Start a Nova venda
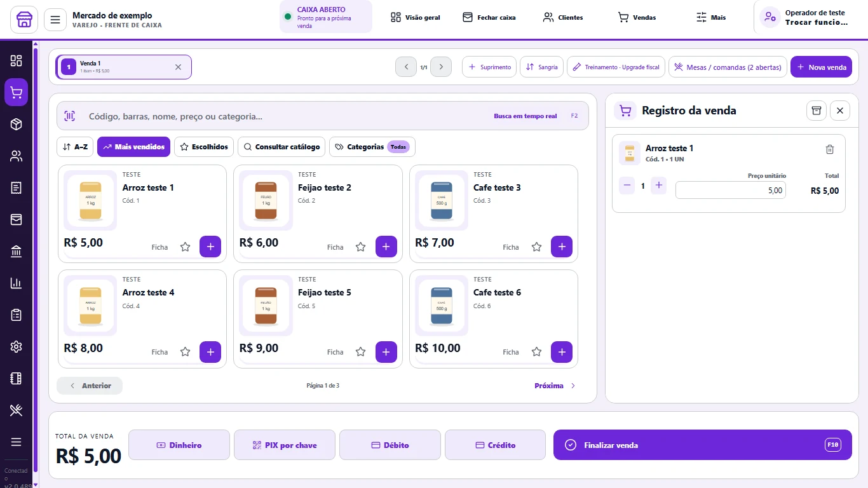 821,67
